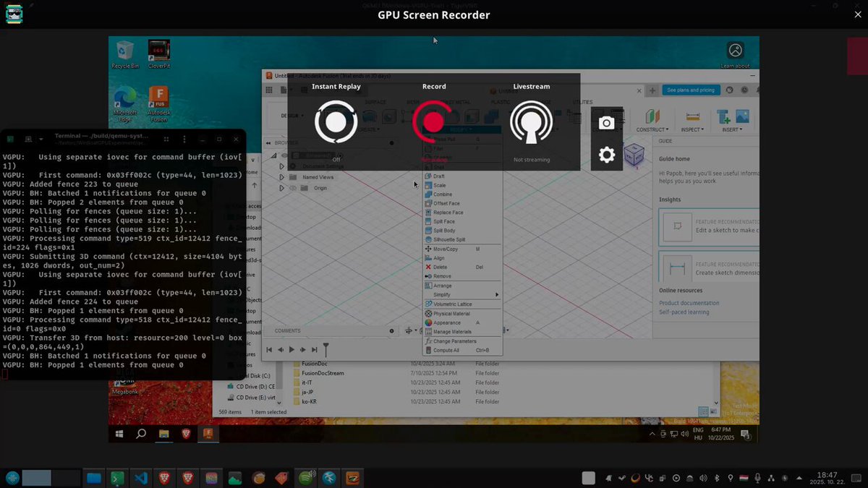Expand Origin tree node in browser
Viewport: 868px width, 488px height.
pyautogui.click(x=281, y=188)
